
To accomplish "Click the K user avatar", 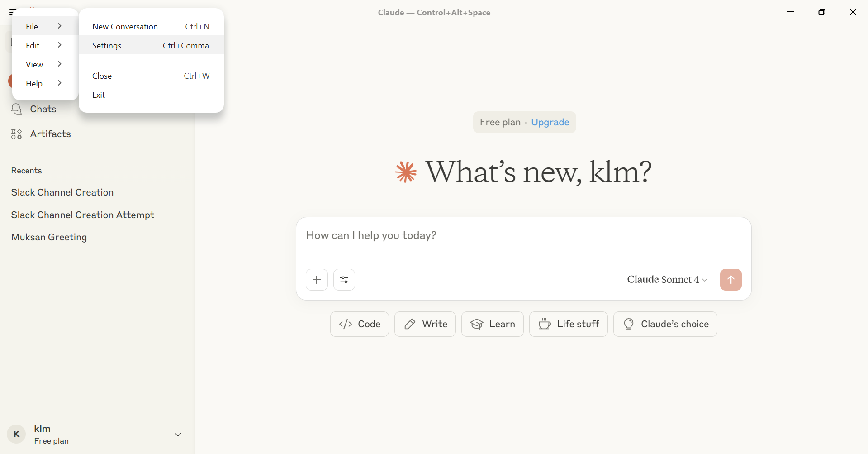I will pyautogui.click(x=17, y=434).
